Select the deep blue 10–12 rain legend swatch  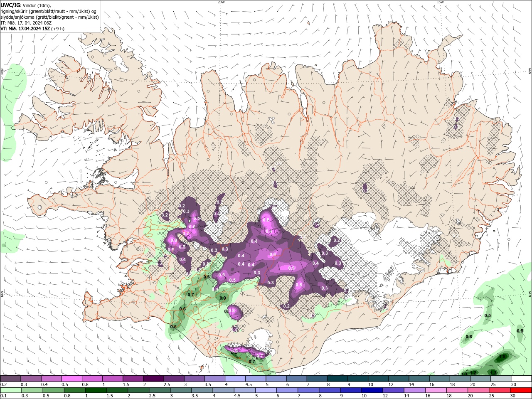pyautogui.click(x=372, y=390)
